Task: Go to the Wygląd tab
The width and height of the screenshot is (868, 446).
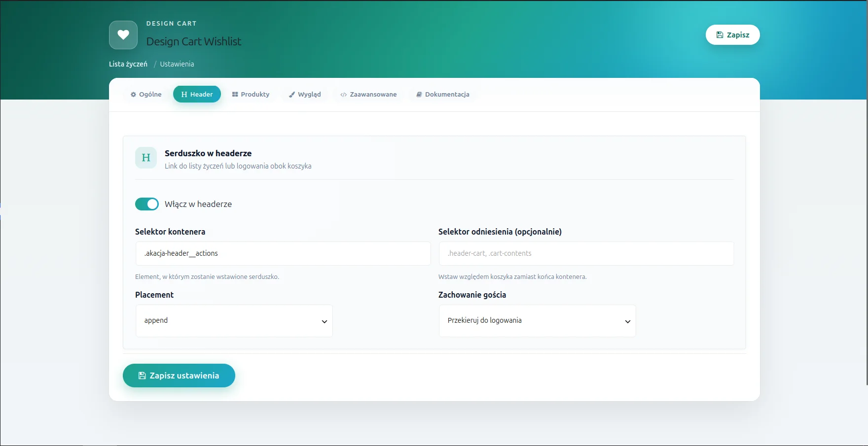Action: 305,94
